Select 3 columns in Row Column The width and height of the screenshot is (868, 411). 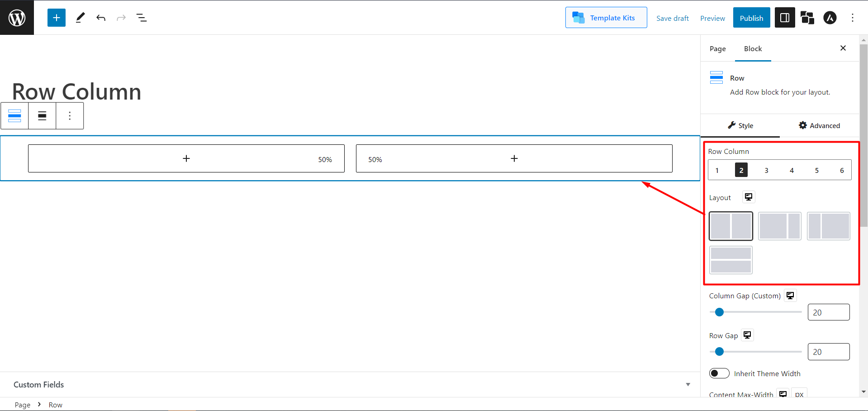pos(766,170)
